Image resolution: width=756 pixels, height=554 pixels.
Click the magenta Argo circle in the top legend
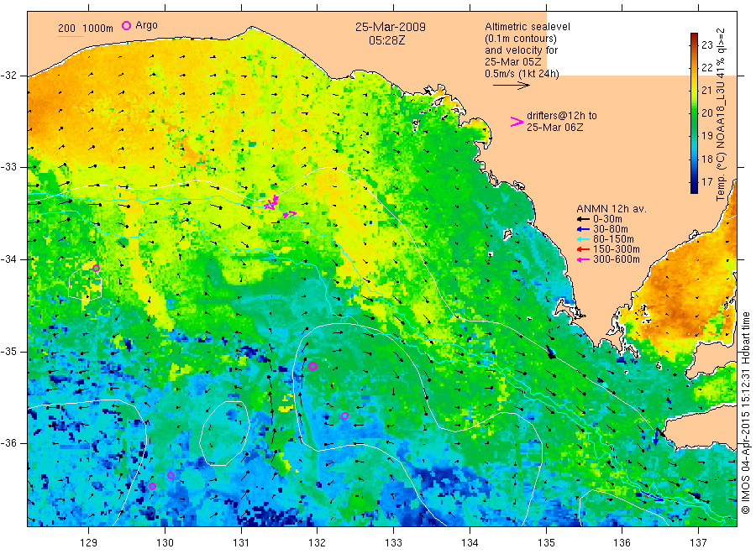tap(126, 25)
